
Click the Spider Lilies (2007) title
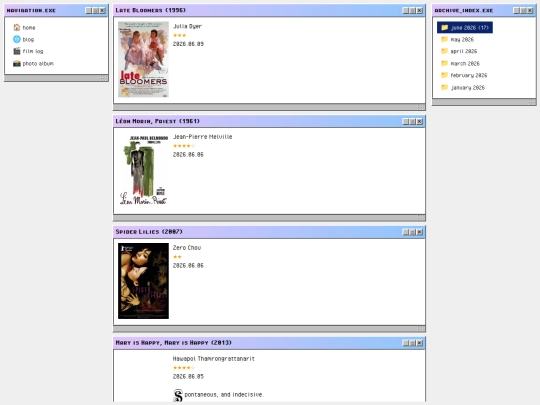click(x=149, y=232)
